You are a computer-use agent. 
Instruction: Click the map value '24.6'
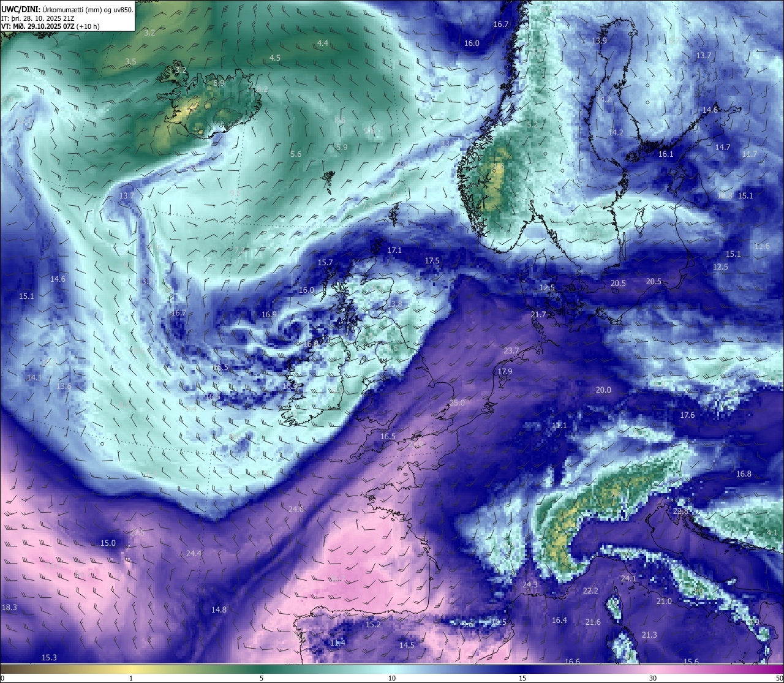[x=296, y=510]
